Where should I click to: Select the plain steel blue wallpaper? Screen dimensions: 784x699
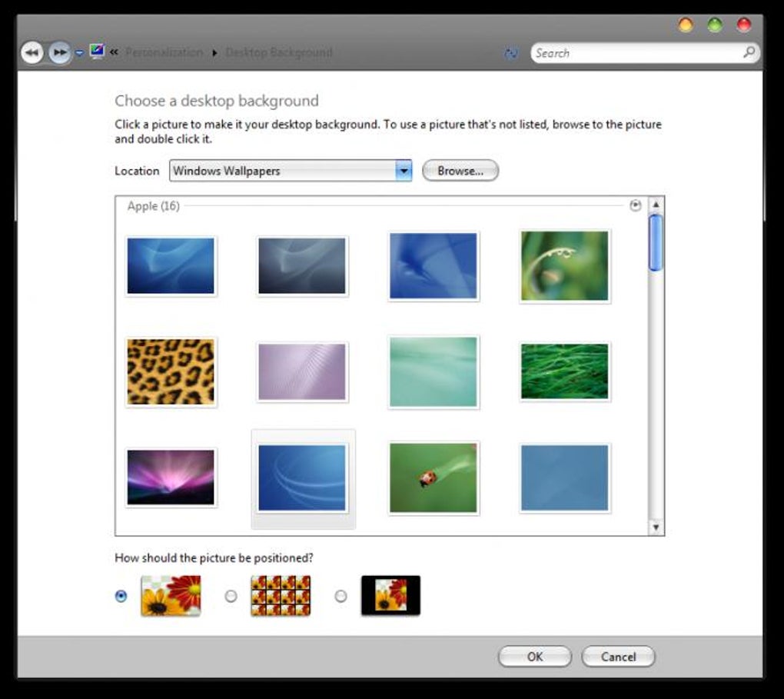pyautogui.click(x=564, y=478)
